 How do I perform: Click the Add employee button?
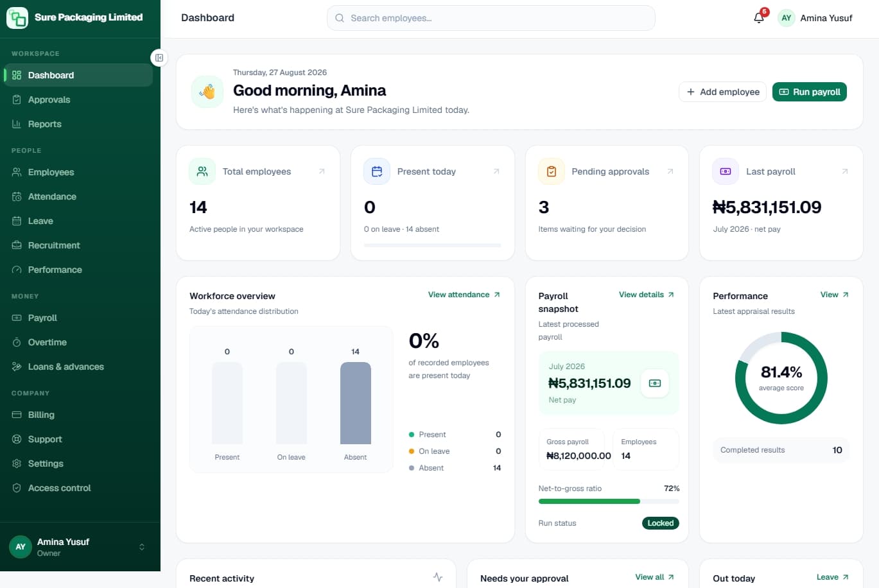click(723, 92)
